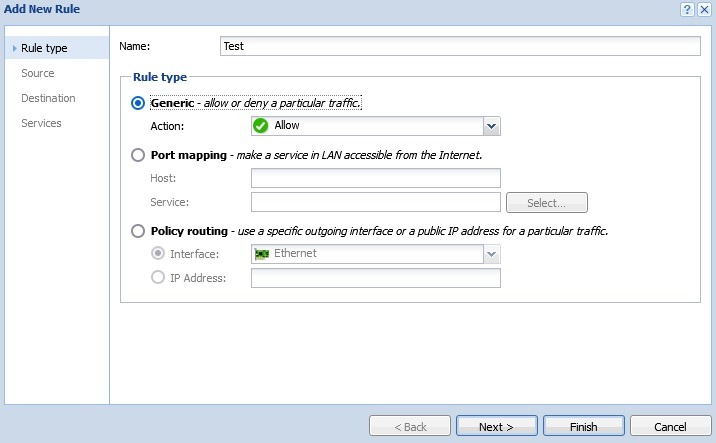
Task: Close the Add New Rule dialog
Action: pyautogui.click(x=704, y=9)
